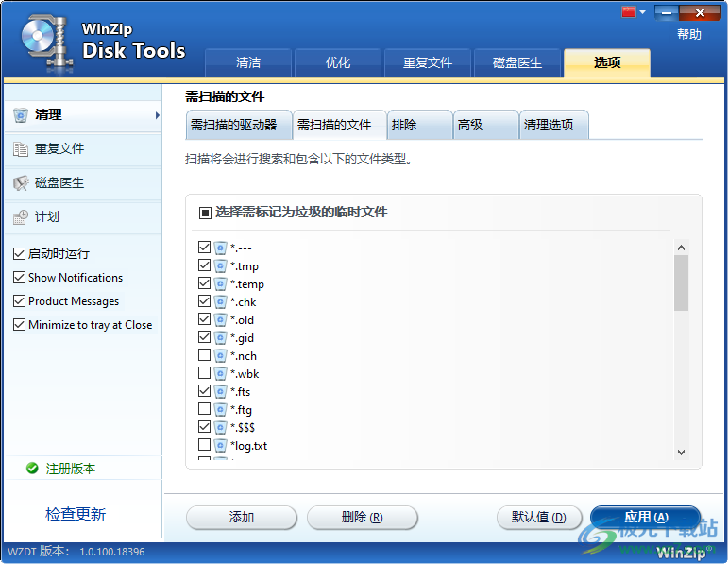
Task: Toggle Show Notifications checkbox
Action: [x=19, y=278]
